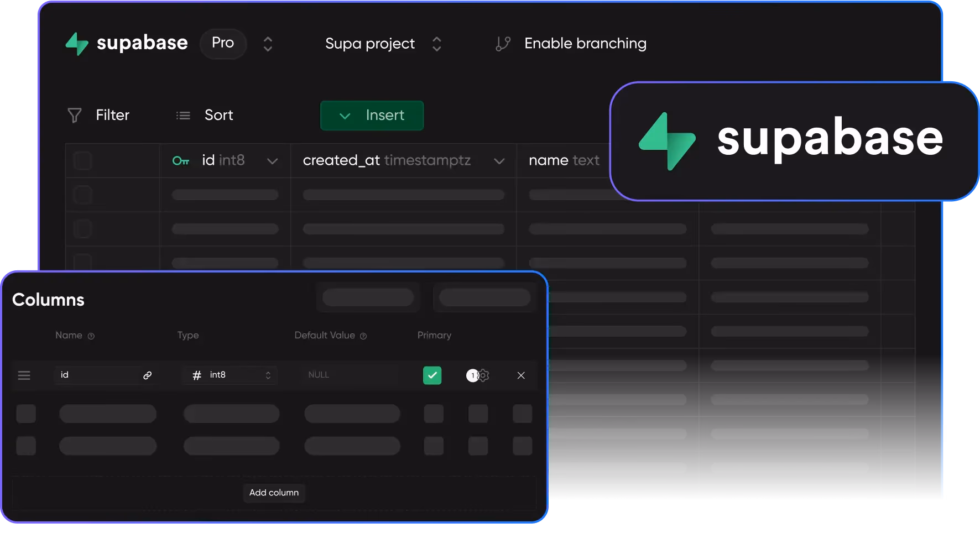
Task: Click the name text column header
Action: [564, 160]
